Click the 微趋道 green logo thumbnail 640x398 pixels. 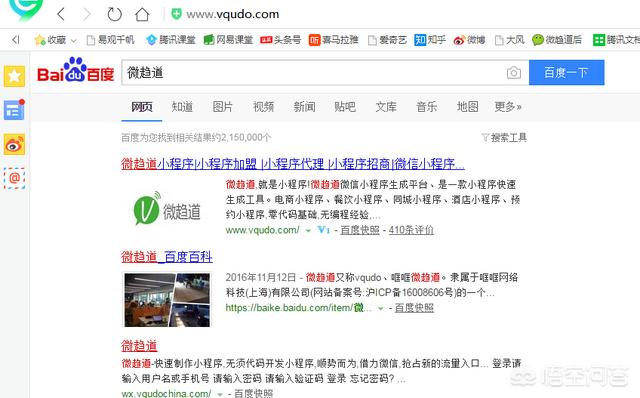167,209
